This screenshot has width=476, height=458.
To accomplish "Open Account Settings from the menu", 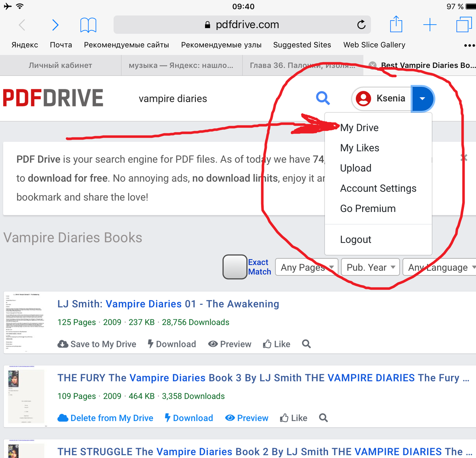I will pyautogui.click(x=378, y=189).
